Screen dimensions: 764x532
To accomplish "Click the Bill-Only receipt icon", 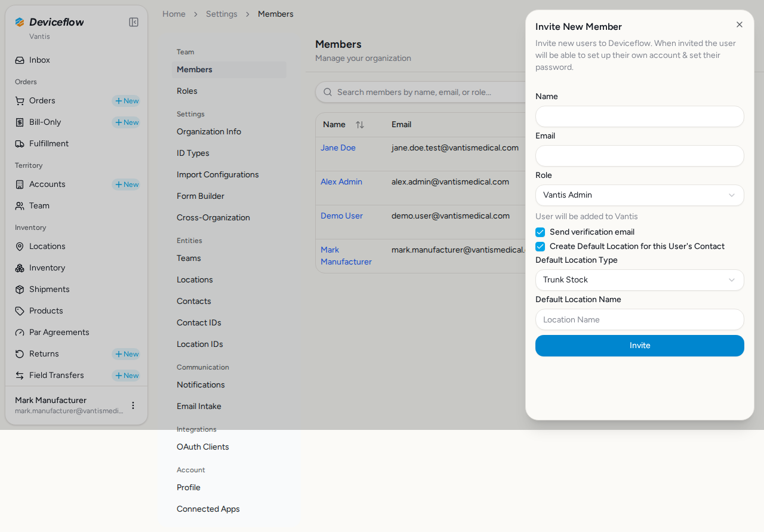I will pyautogui.click(x=20, y=122).
